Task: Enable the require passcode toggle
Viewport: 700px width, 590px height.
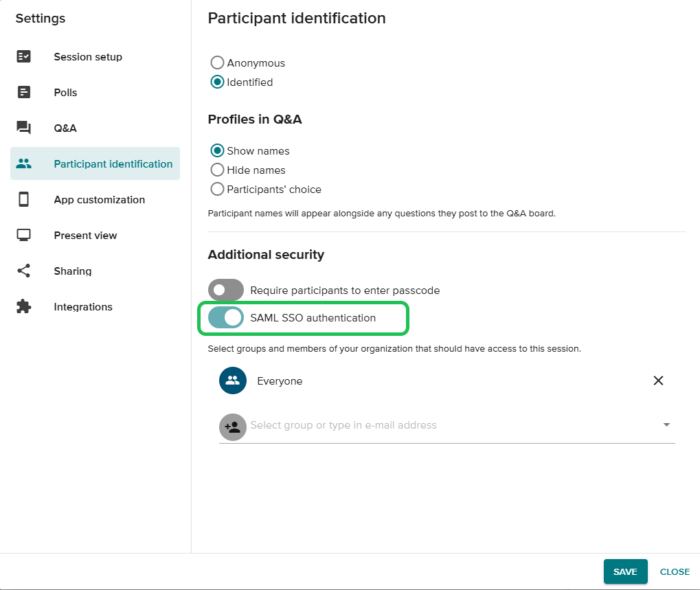Action: [226, 290]
